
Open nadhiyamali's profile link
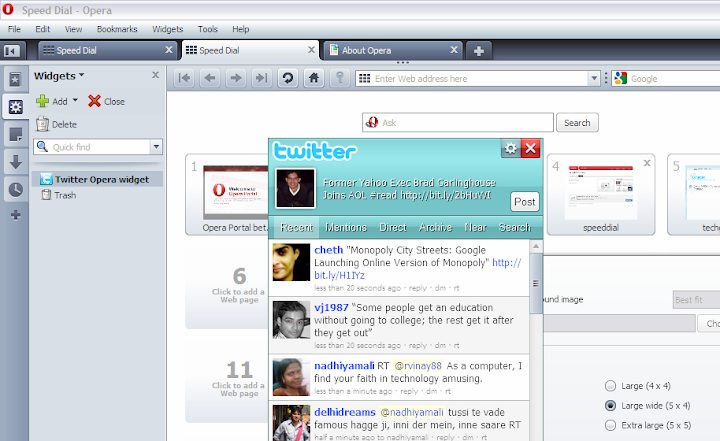[x=344, y=366]
